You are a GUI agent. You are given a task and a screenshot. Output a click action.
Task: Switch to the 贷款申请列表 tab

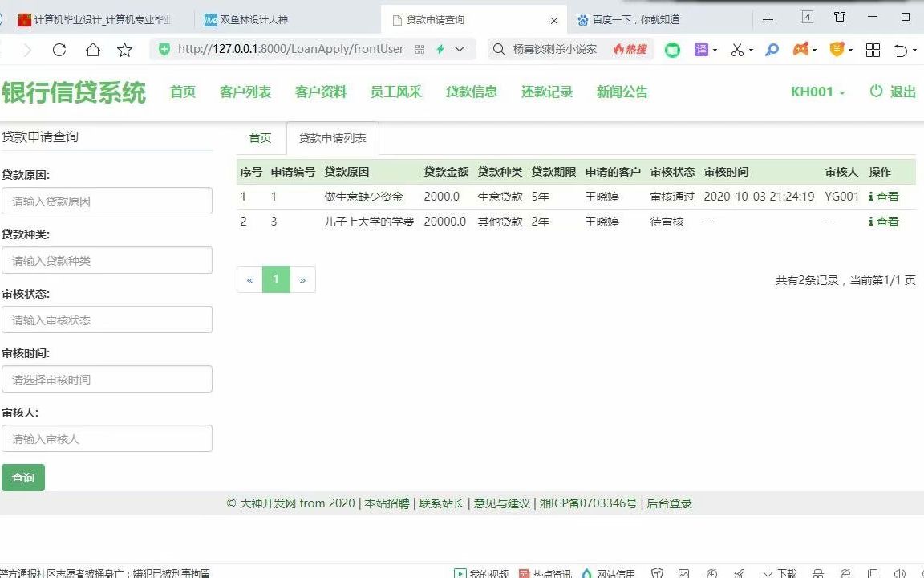pyautogui.click(x=332, y=137)
